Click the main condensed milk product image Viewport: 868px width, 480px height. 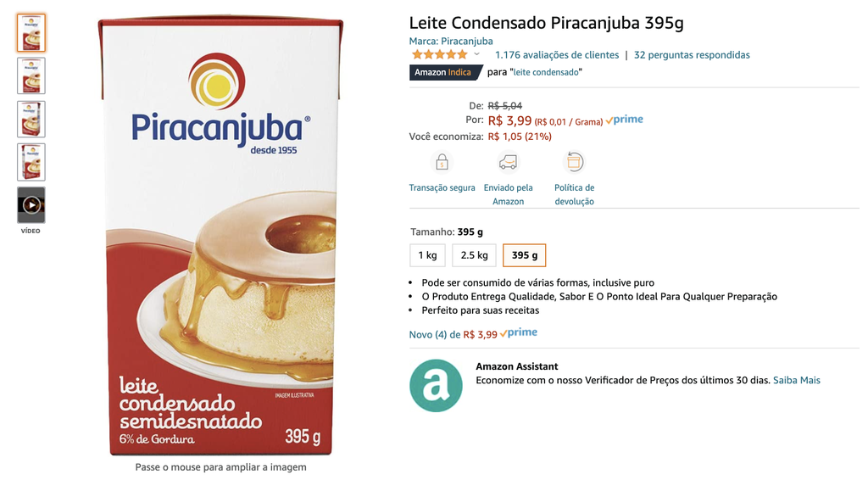click(x=221, y=237)
